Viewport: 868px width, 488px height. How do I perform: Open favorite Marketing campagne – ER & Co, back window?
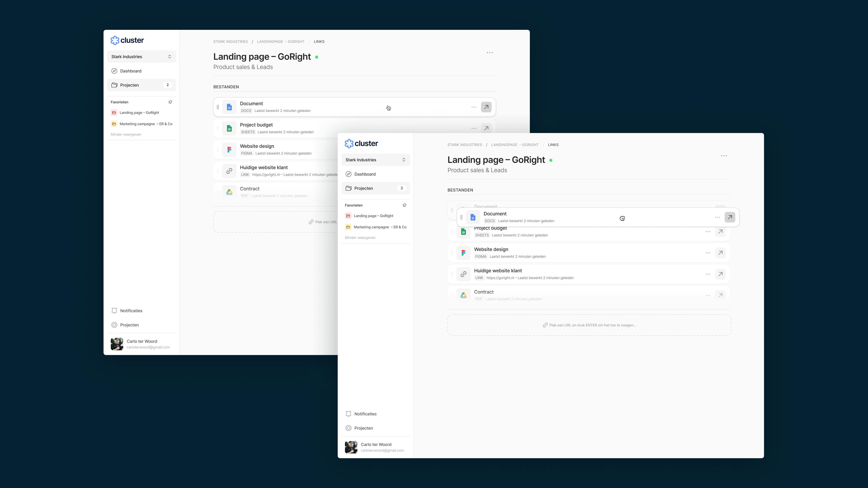(x=142, y=124)
